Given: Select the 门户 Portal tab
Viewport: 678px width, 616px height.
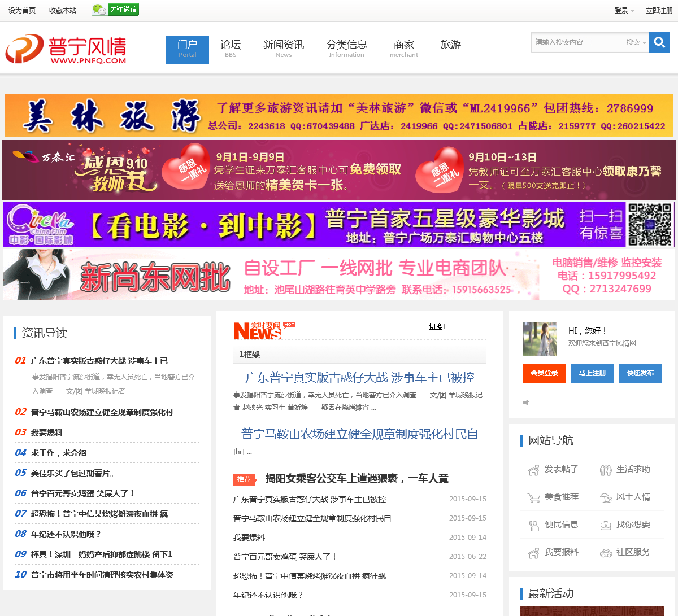Looking at the screenshot, I should [x=188, y=49].
